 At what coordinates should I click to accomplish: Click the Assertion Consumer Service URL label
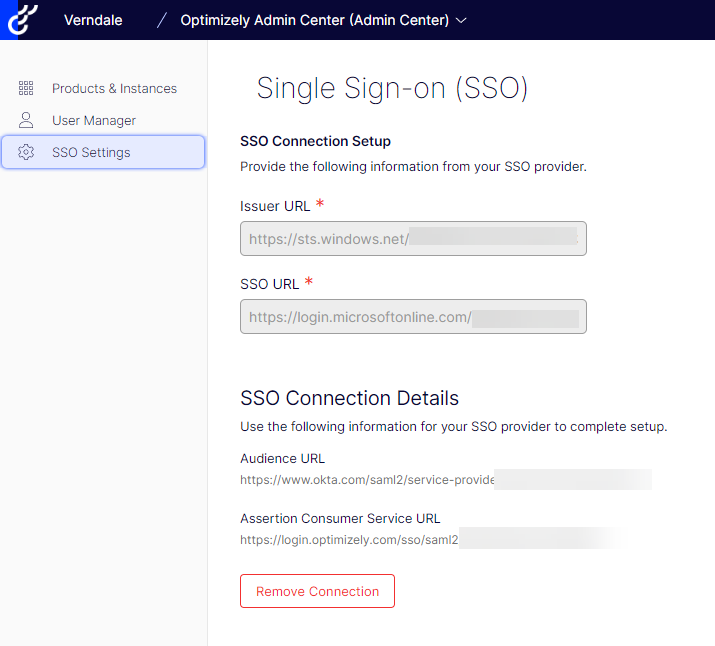[340, 518]
